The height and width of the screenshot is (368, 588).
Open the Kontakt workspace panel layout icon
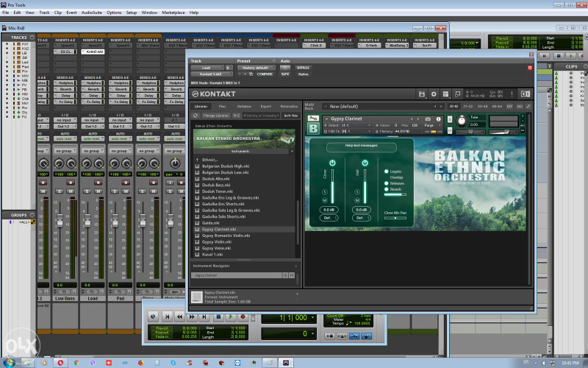445,94
